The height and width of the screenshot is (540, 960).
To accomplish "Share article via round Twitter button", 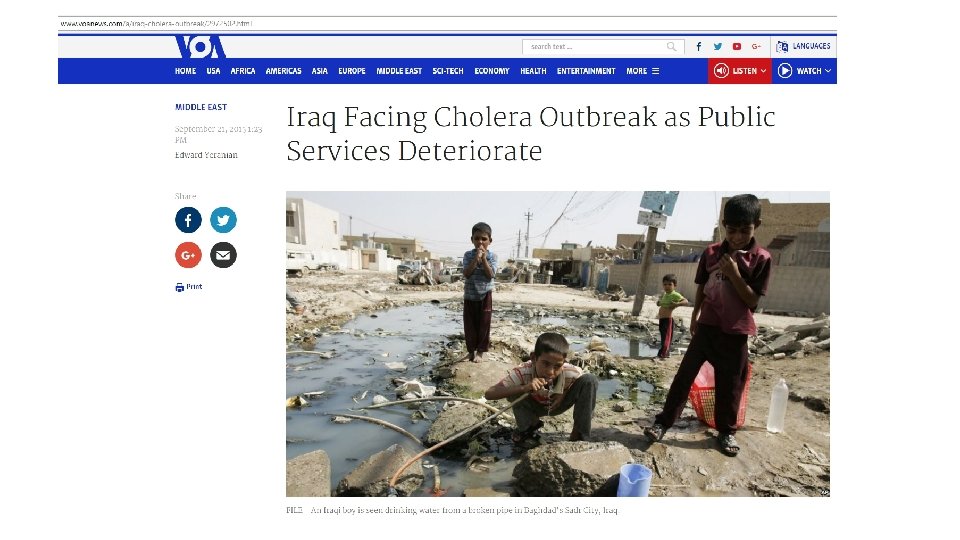I will (223, 220).
